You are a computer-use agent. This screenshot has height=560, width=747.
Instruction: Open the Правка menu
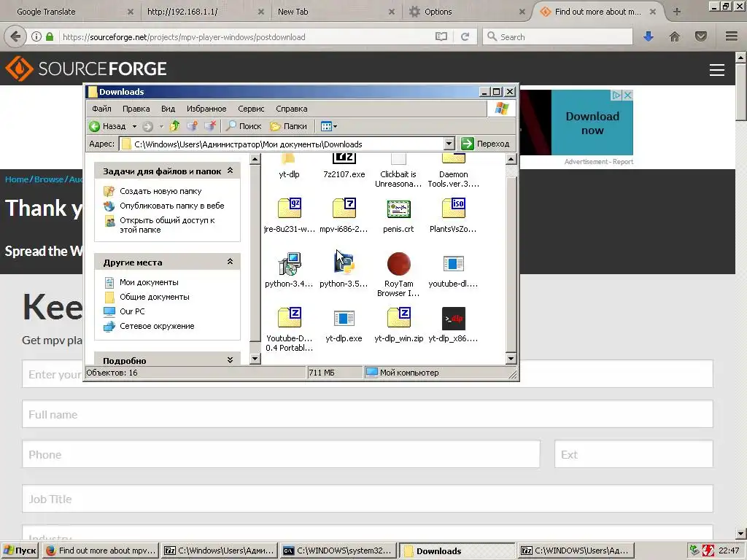click(136, 109)
